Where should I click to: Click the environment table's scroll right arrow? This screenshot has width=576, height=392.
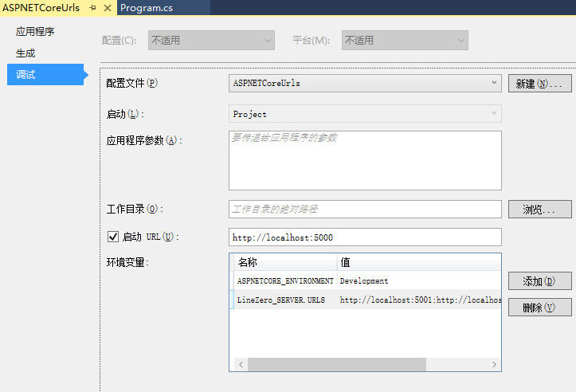tap(494, 364)
